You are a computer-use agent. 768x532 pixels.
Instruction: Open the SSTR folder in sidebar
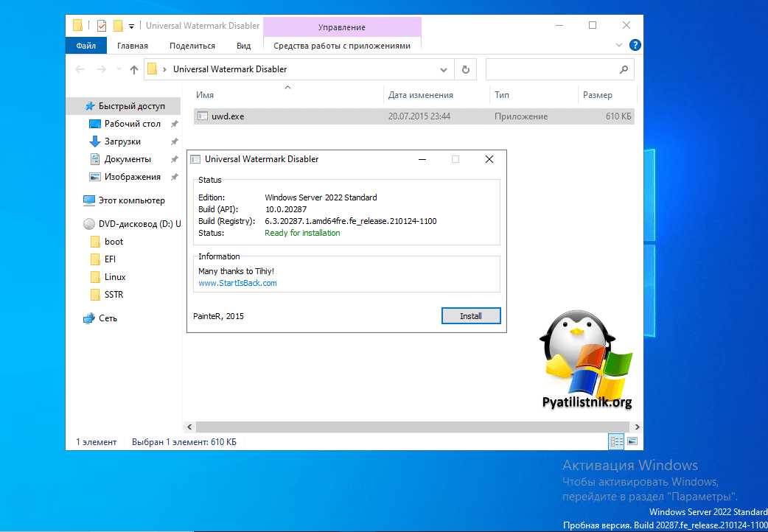tap(114, 295)
